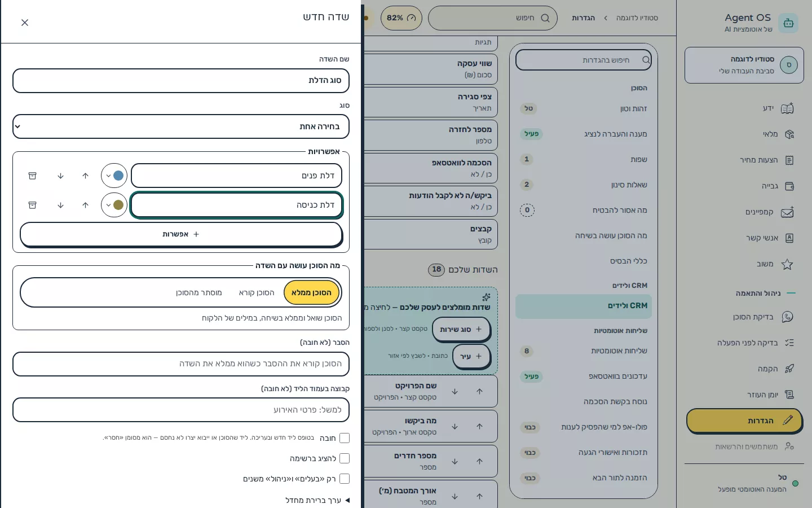Open יומן העוזר assistant log
The image size is (812, 508).
click(744, 395)
